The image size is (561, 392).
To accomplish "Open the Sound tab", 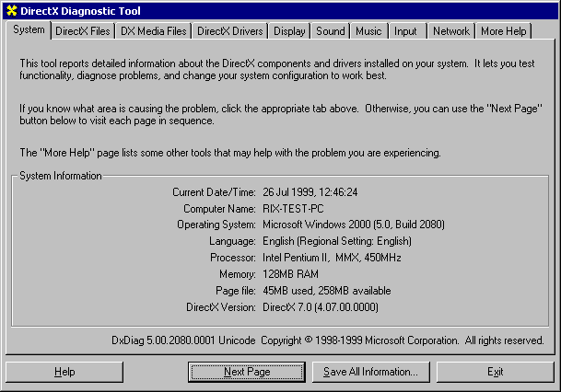I will [x=330, y=31].
